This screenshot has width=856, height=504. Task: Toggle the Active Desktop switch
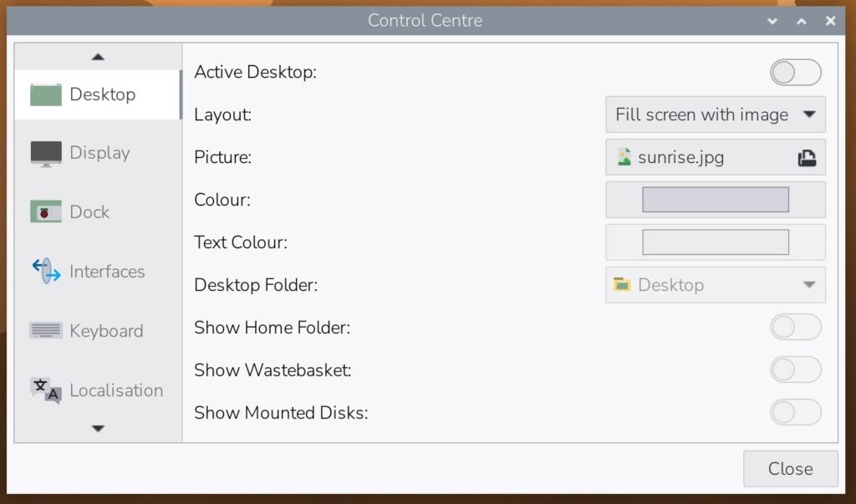point(796,73)
